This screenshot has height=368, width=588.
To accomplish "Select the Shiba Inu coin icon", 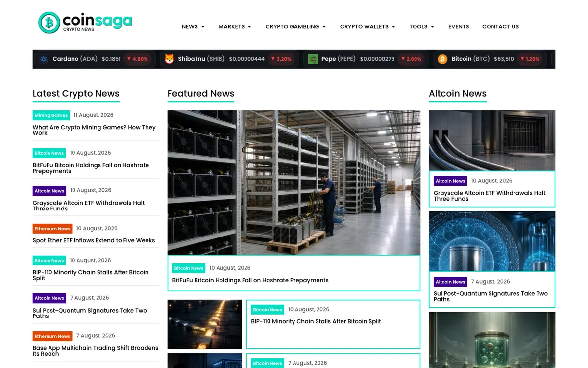I will pos(170,59).
